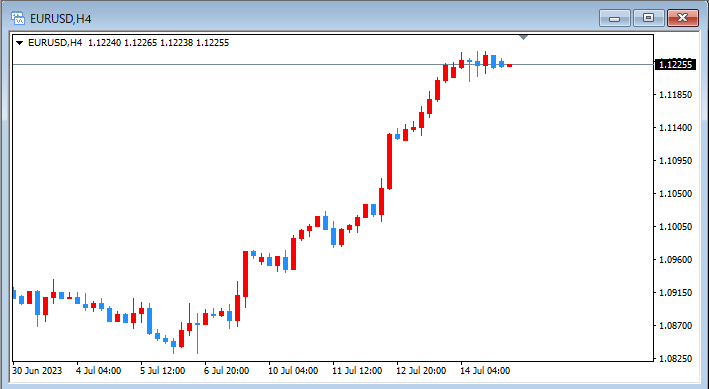Expand the EURUSD,H4 chart header dropdown arrow
Image resolution: width=709 pixels, height=389 pixels.
pyautogui.click(x=19, y=43)
